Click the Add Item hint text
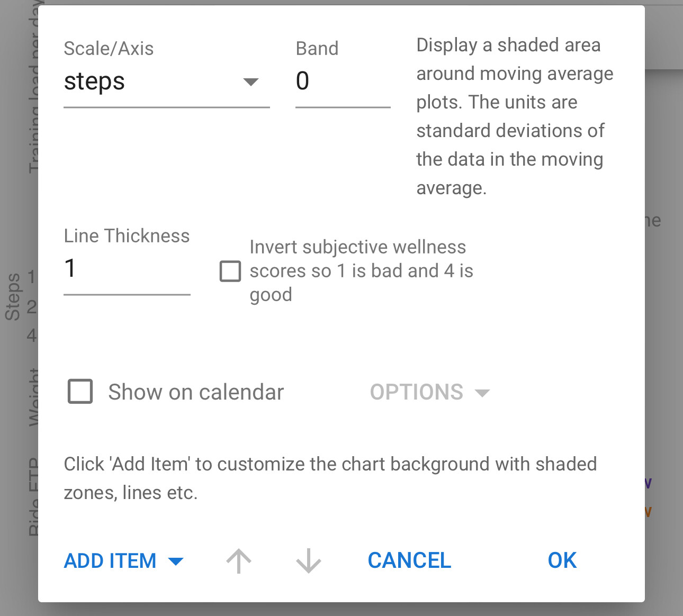This screenshot has height=616, width=683. 330,478
